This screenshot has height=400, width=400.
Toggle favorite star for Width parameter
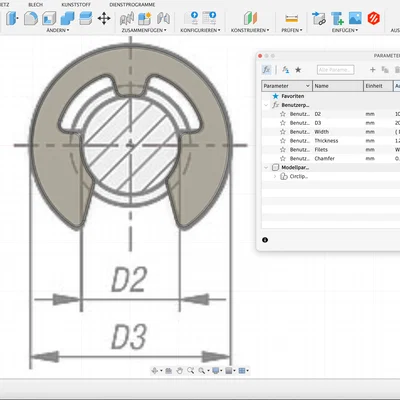click(283, 132)
